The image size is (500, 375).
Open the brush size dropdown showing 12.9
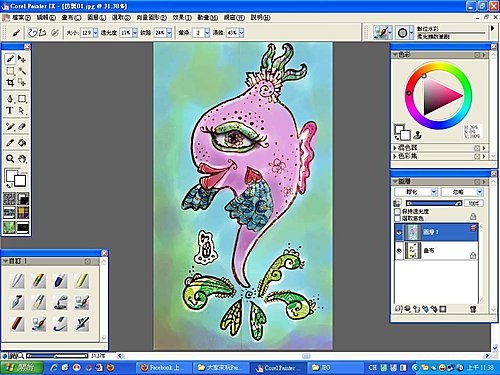pos(96,33)
